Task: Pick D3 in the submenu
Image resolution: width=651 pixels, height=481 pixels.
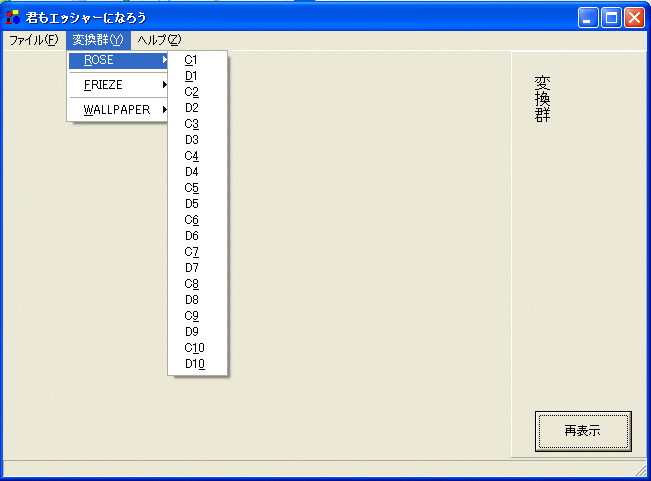Action: pos(198,140)
